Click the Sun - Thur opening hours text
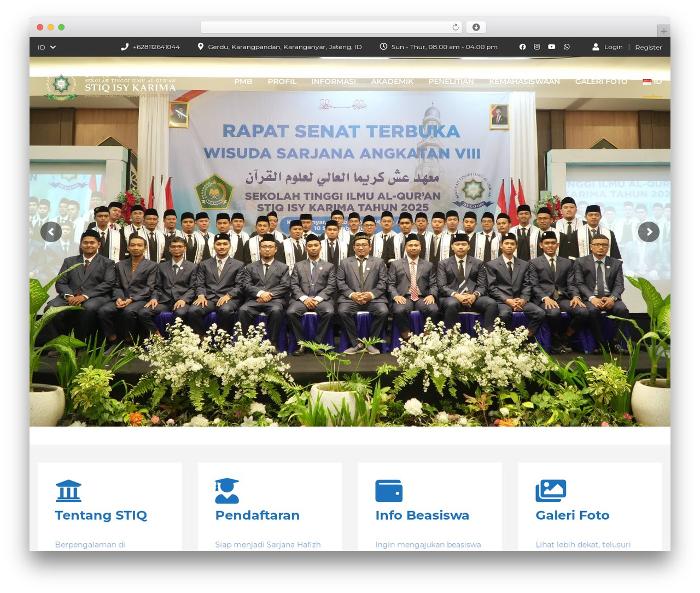This screenshot has height=593, width=700. click(x=445, y=47)
